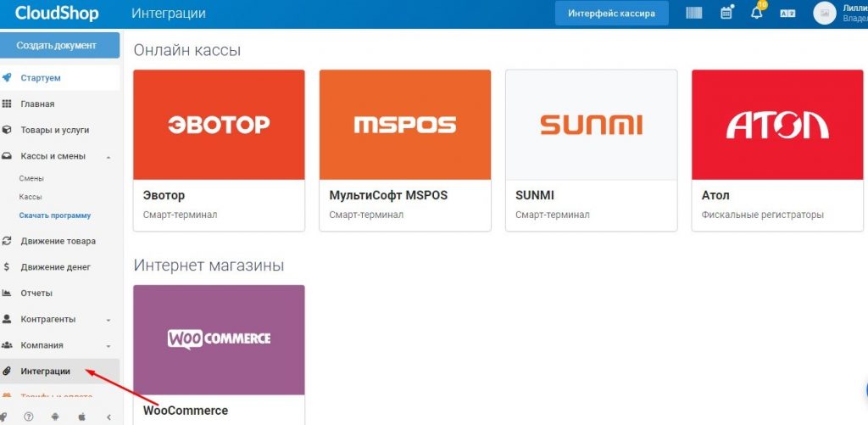The image size is (868, 425).
Task: Open the Эвотор logo thumbnail
Action: [220, 124]
